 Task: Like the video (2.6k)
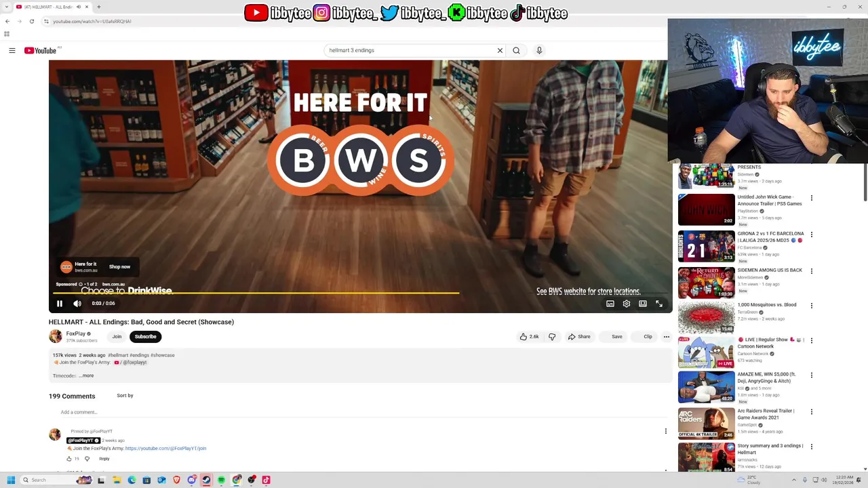pos(529,337)
